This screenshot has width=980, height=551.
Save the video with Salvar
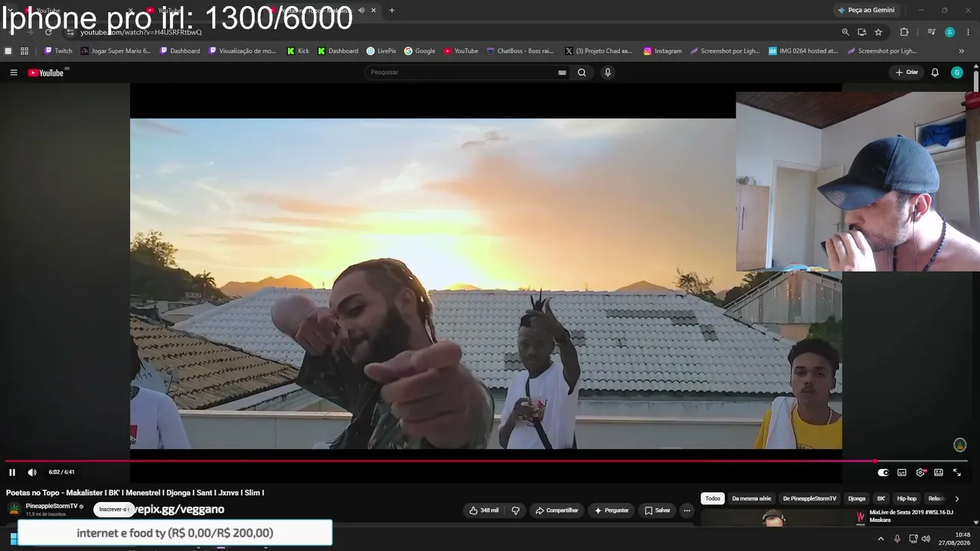tap(657, 510)
